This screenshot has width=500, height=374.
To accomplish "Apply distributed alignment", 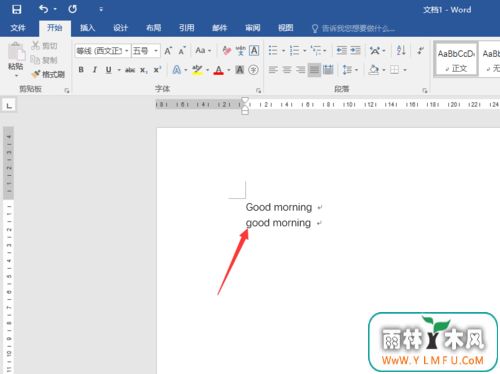I will 328,70.
